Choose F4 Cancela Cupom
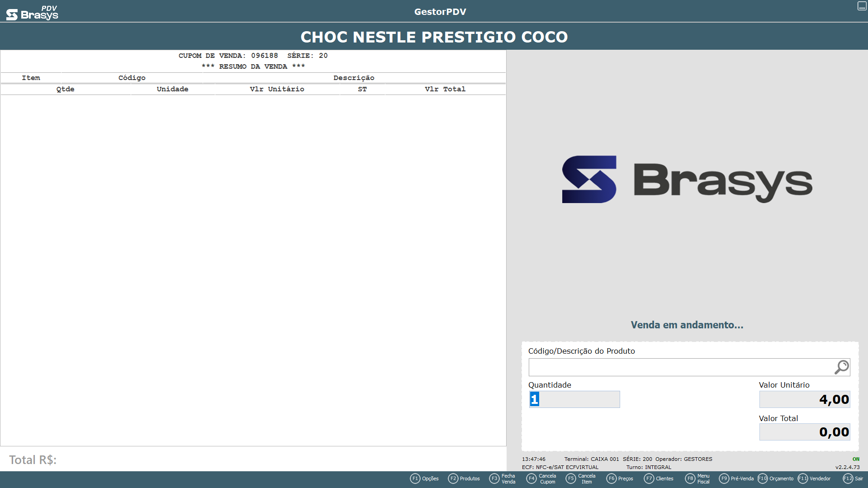 [x=541, y=479]
